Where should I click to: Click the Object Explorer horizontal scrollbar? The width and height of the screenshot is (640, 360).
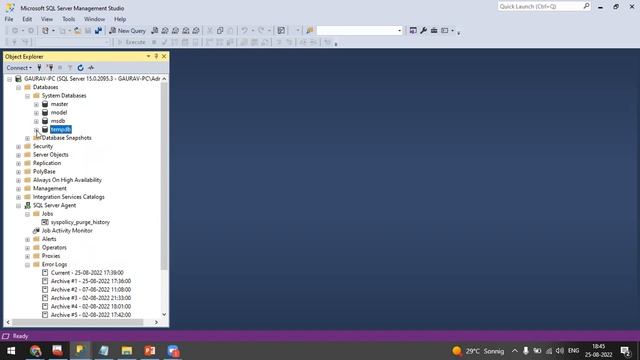[x=78, y=322]
